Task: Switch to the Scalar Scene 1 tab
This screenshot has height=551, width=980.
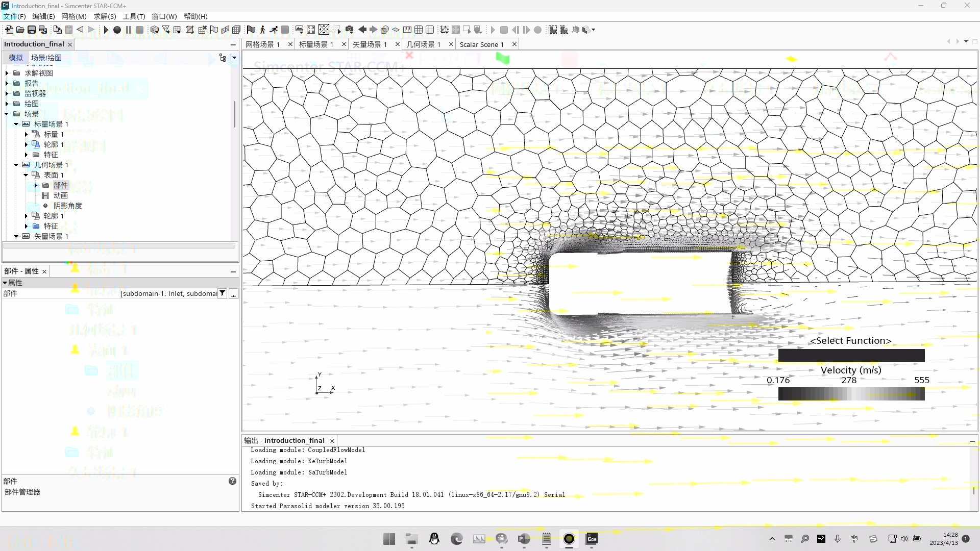Action: coord(481,44)
